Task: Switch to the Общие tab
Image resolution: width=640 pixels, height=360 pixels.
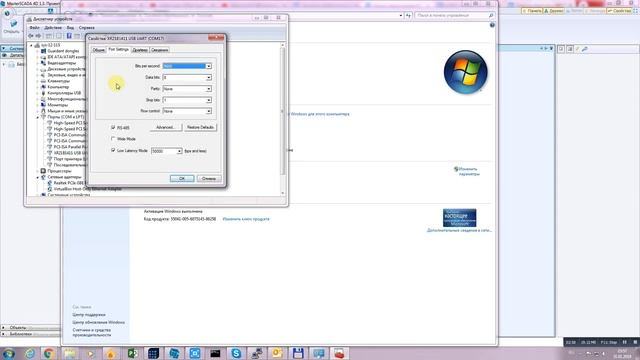Action: pos(99,50)
